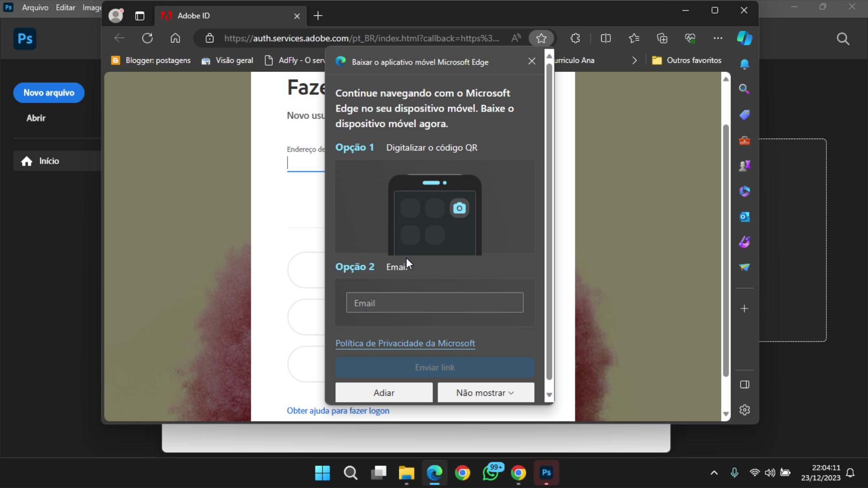Close the Edge mobile app popup
Viewport: 868px width, 488px height.
point(532,61)
